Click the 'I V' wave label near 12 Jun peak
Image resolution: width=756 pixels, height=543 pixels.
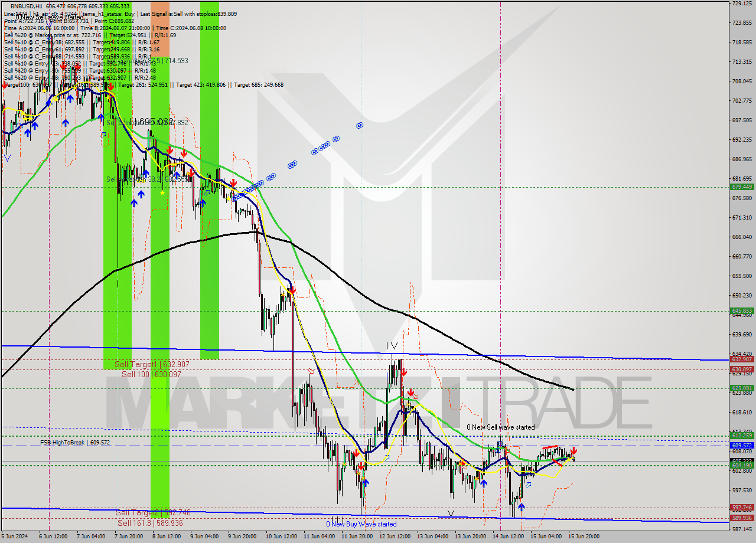392,346
